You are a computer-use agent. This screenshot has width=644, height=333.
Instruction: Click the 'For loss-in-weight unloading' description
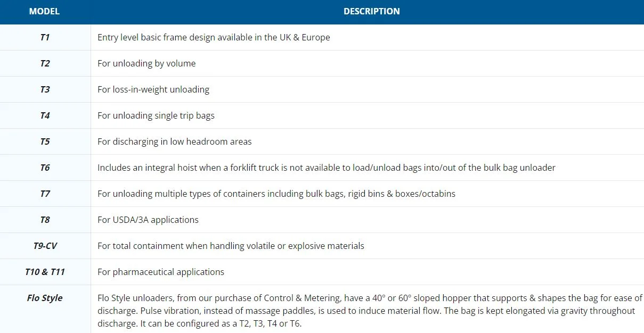click(153, 89)
